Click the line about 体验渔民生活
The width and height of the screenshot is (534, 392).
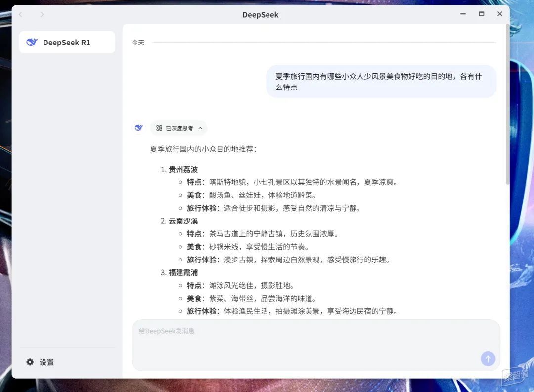[x=292, y=311]
